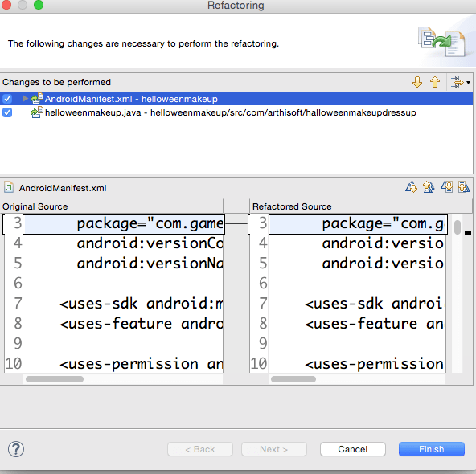Select AndroidManifest.xml - helloweenmakeup row

(236, 99)
